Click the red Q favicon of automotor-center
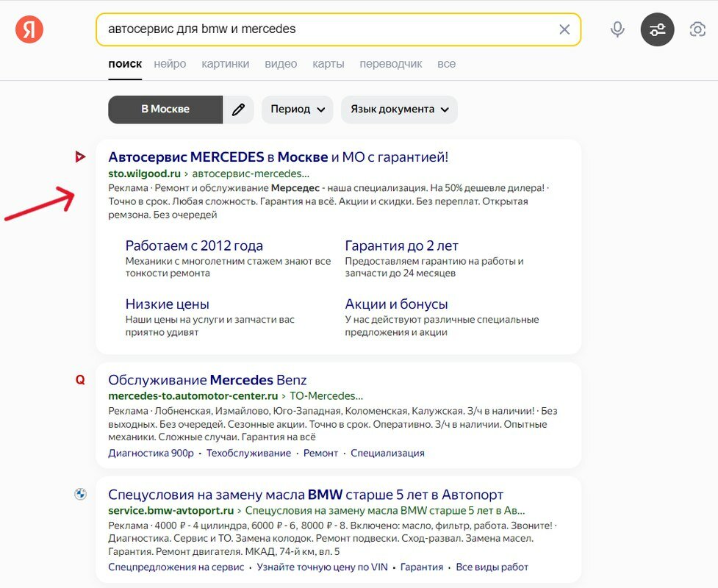This screenshot has width=718, height=588. [x=80, y=380]
